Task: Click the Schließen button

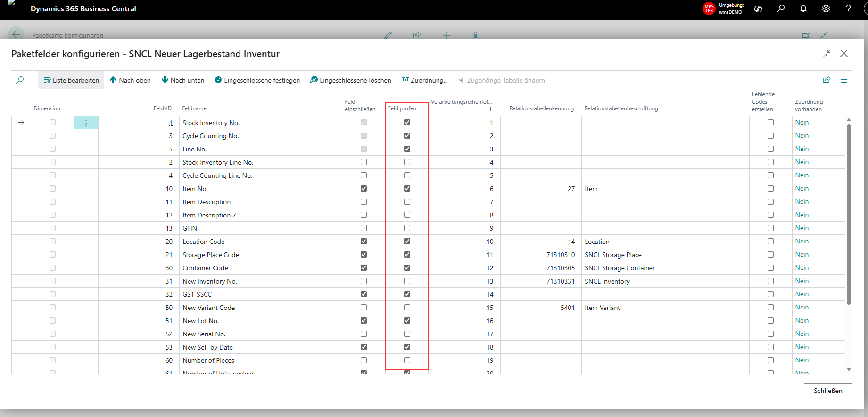Action: pos(828,391)
